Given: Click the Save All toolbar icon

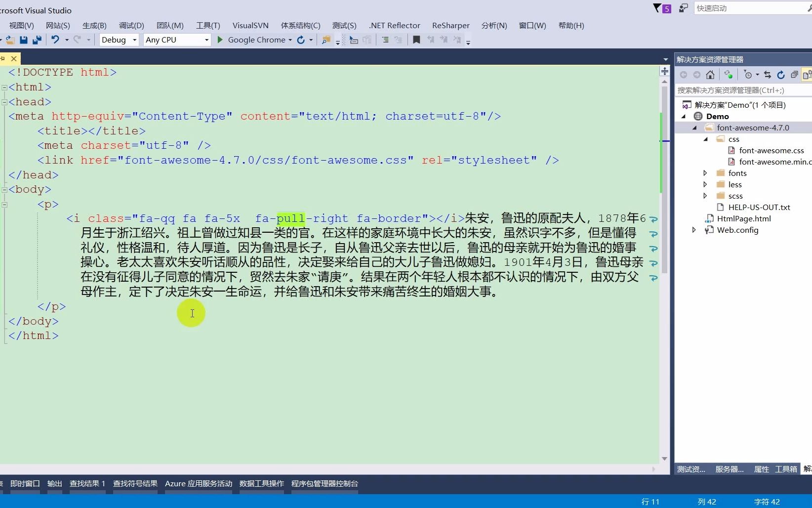Looking at the screenshot, I should click(x=37, y=40).
